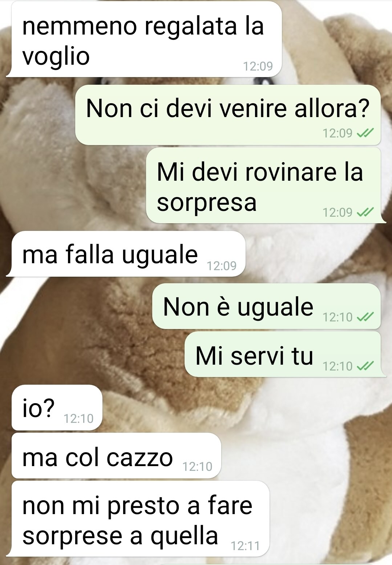Click the 12:09 timestamp on 'nemmeno regalata' message

pyautogui.click(x=258, y=66)
